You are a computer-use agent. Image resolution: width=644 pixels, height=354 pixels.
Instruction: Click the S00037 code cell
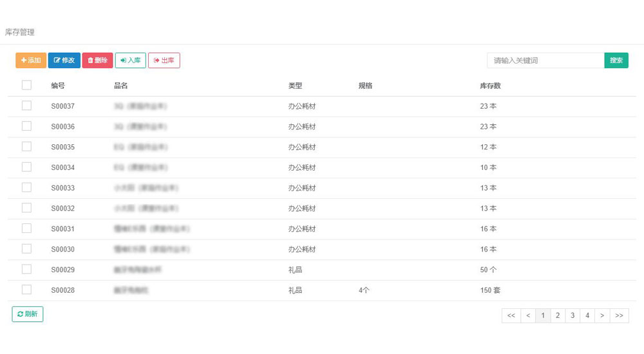pos(63,106)
